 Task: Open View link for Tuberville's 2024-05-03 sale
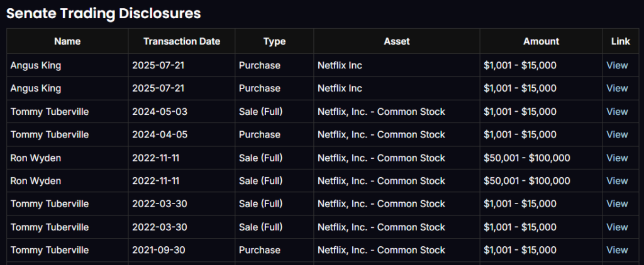coord(616,112)
